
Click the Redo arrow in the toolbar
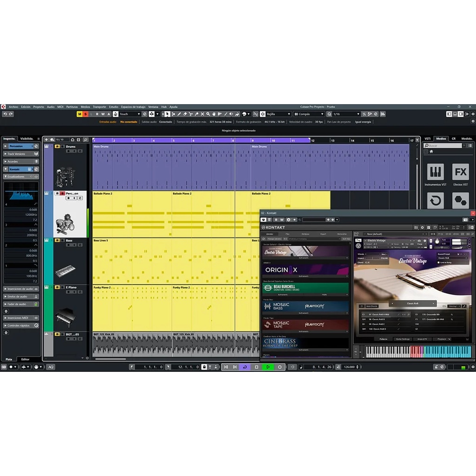point(11,114)
